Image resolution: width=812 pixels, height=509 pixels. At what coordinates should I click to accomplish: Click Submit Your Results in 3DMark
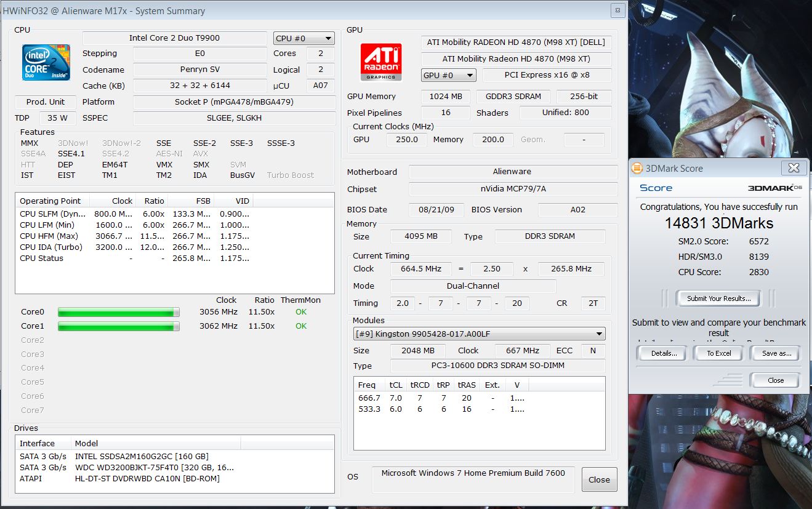click(719, 299)
